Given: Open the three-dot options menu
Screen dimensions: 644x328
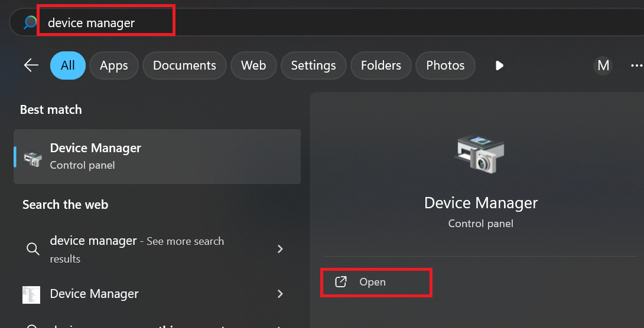Looking at the screenshot, I should click(x=636, y=65).
